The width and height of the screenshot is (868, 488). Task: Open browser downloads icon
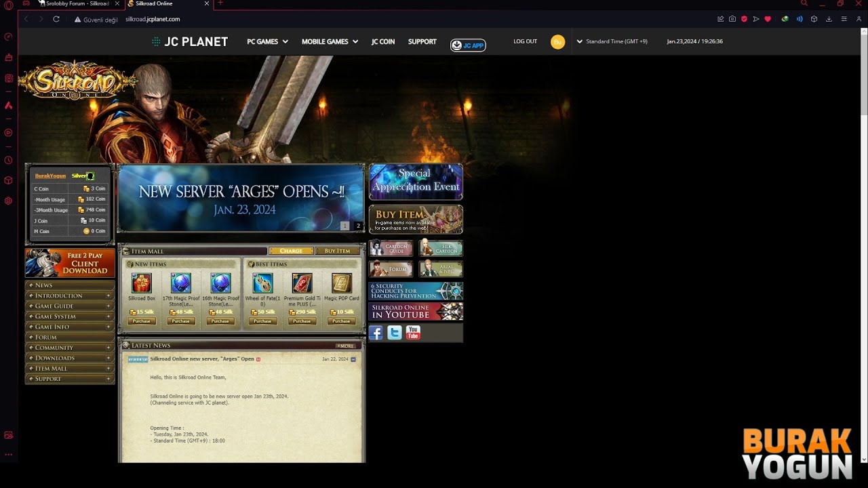coord(829,19)
